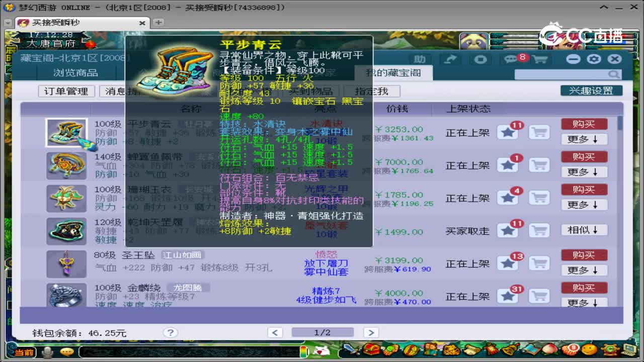Favorite the 乾坤天罡履 item star
The image size is (644, 362).
[x=508, y=231]
